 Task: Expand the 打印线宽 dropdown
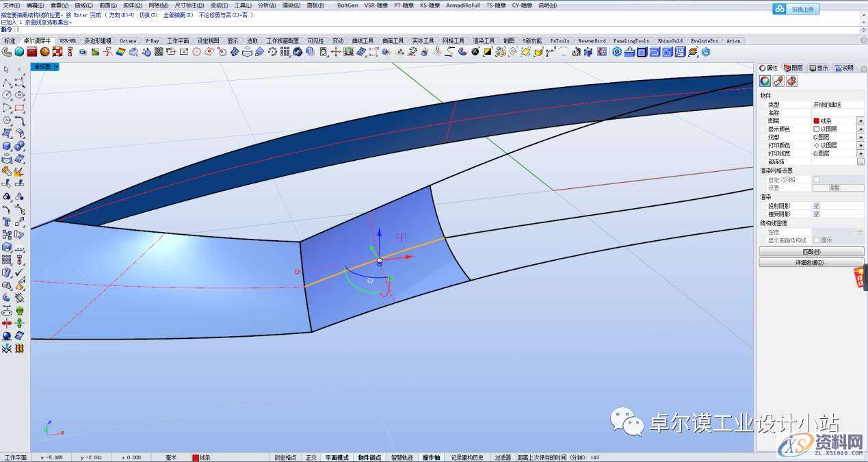tap(860, 153)
